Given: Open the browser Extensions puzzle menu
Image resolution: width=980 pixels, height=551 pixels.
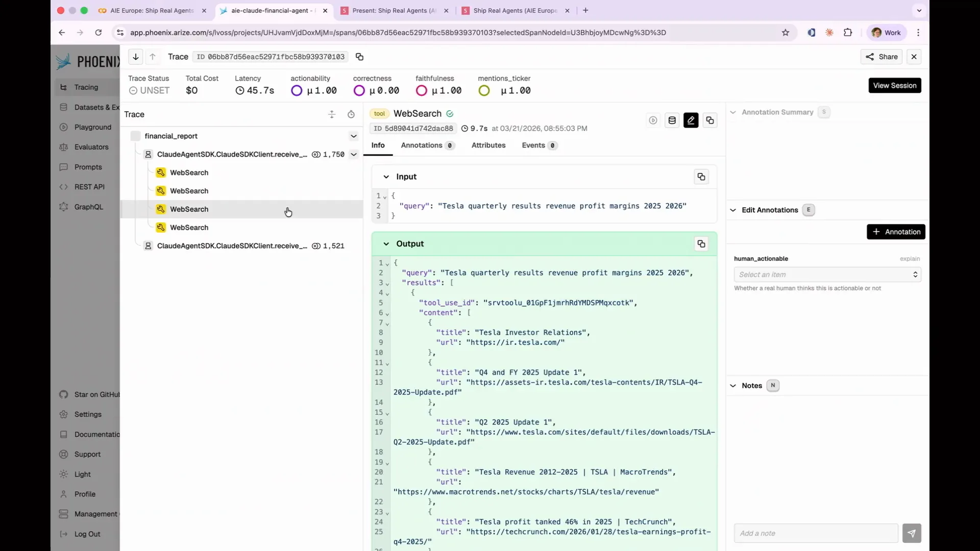Looking at the screenshot, I should pos(848,33).
